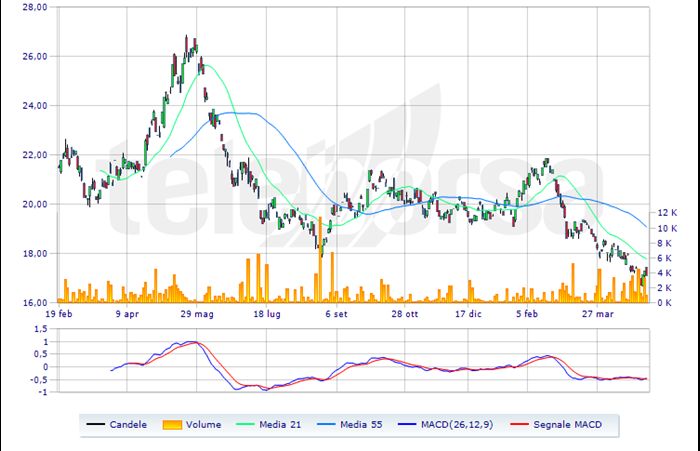Click the black Candele line marker

[x=95, y=424]
